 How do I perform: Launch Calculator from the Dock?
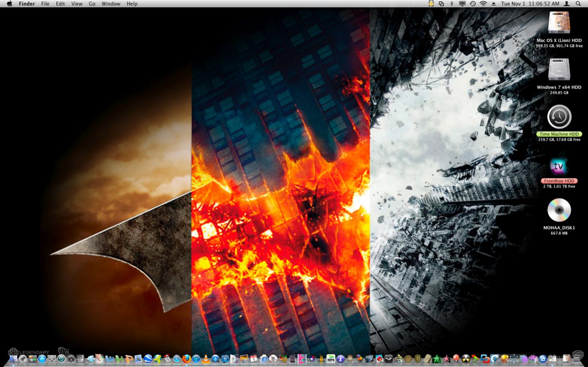tap(80, 359)
